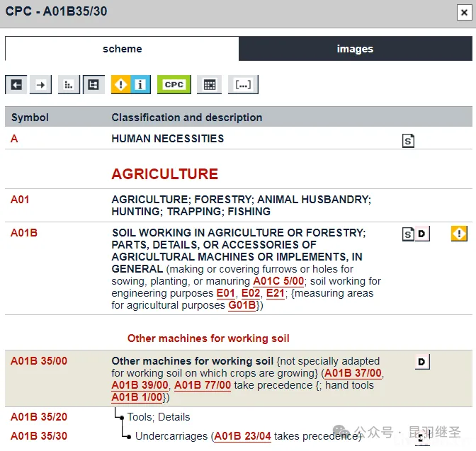
Task: Click the right arrow navigation icon
Action: click(x=40, y=85)
